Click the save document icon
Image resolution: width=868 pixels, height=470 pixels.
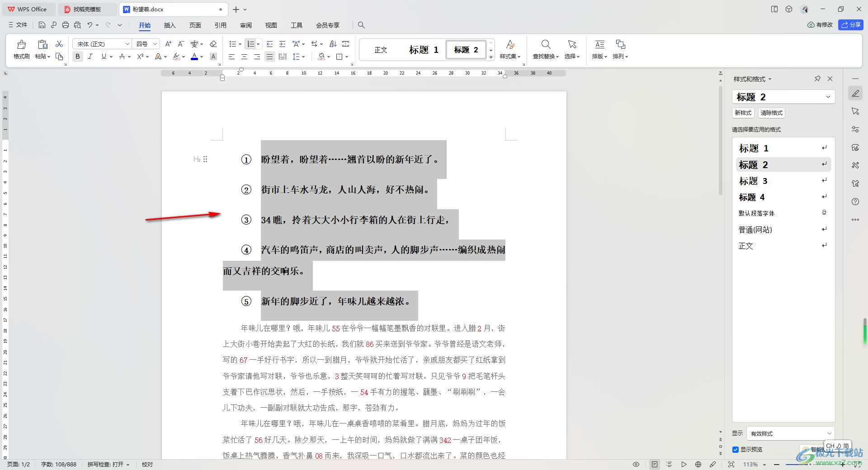pos(42,25)
